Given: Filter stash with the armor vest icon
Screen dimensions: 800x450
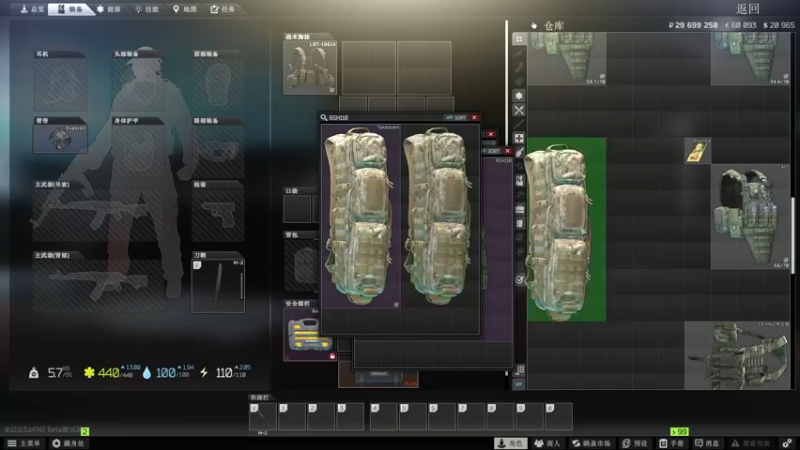Looking at the screenshot, I should pyautogui.click(x=519, y=181).
